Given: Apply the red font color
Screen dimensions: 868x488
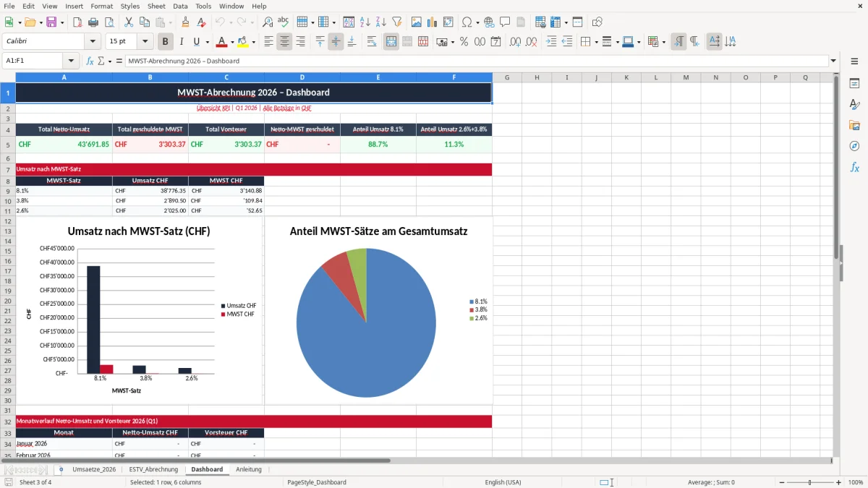Looking at the screenshot, I should [x=221, y=42].
